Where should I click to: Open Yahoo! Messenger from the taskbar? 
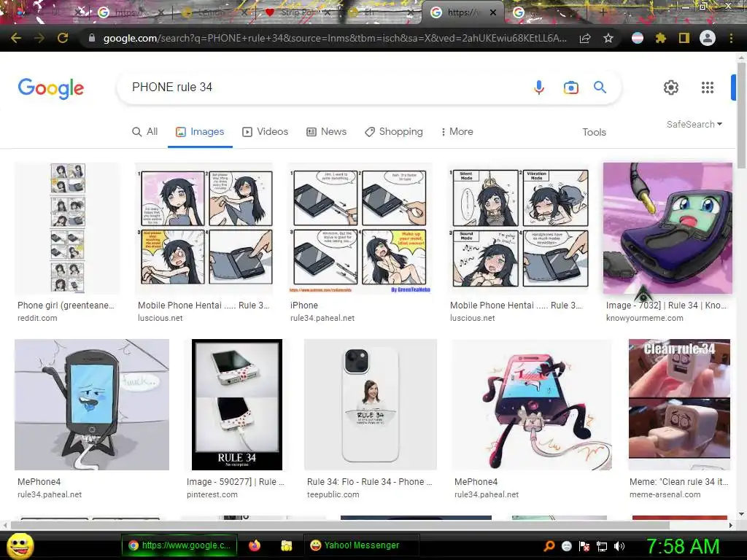click(x=361, y=545)
